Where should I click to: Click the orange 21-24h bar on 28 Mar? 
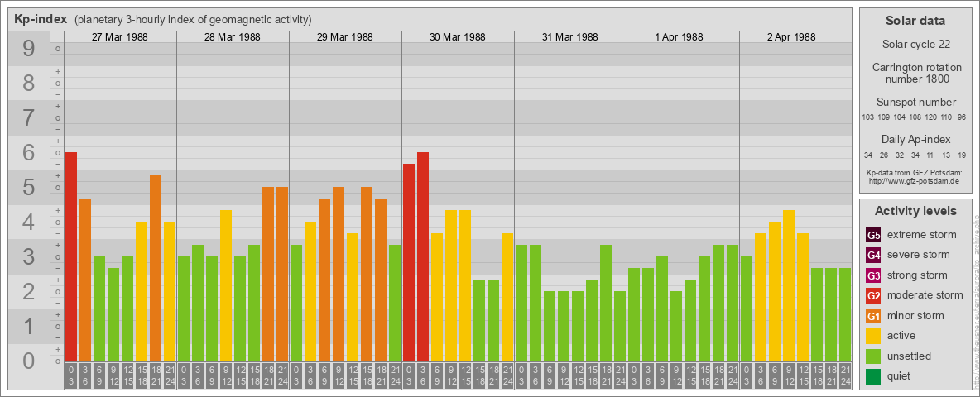(282, 274)
